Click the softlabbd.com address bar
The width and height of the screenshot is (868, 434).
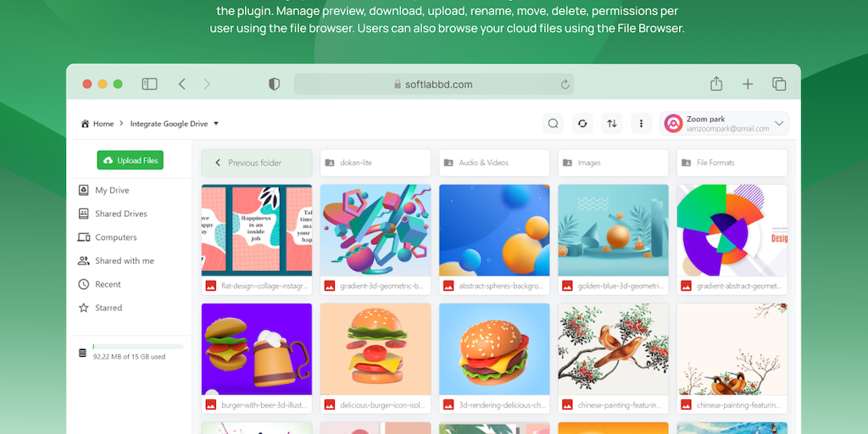click(x=433, y=84)
